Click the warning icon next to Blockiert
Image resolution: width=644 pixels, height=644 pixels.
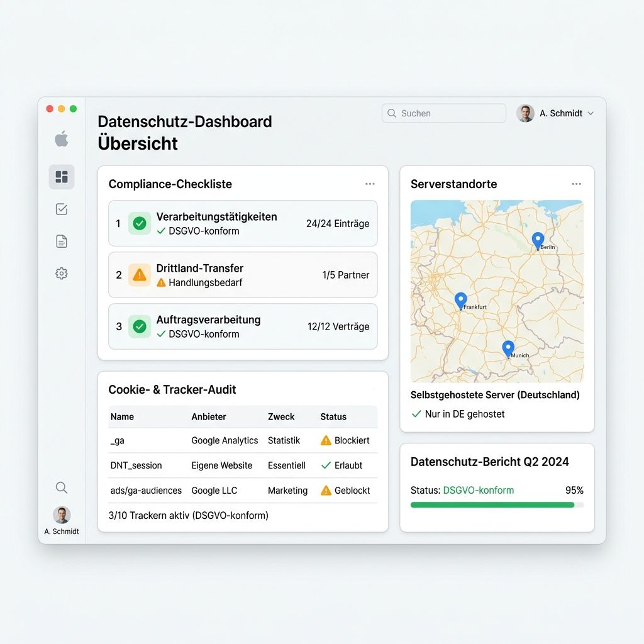[326, 440]
